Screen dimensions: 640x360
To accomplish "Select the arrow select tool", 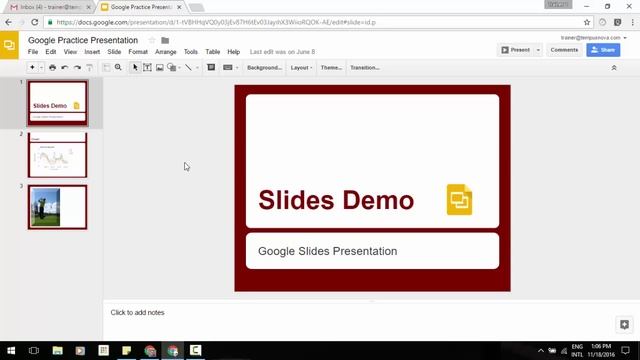I will point(135,68).
